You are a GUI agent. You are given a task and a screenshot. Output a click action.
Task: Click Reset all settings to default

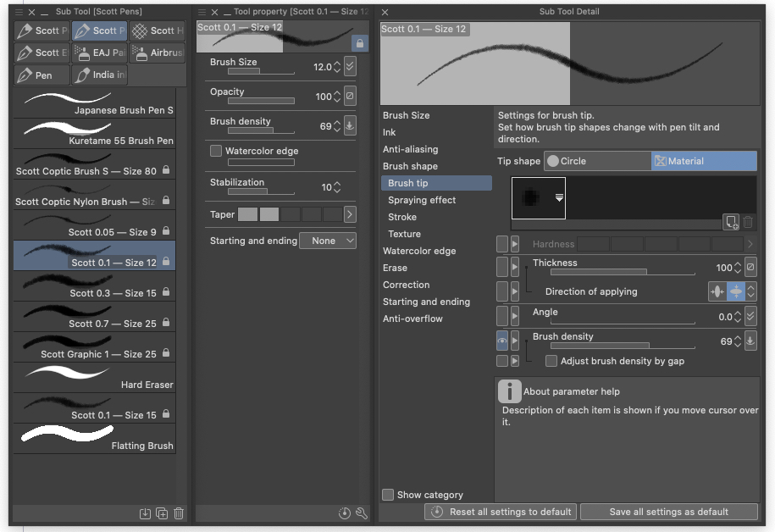pos(501,512)
